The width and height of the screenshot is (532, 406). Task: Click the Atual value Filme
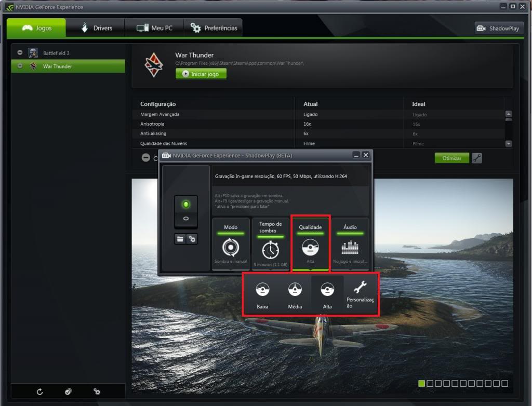point(309,143)
